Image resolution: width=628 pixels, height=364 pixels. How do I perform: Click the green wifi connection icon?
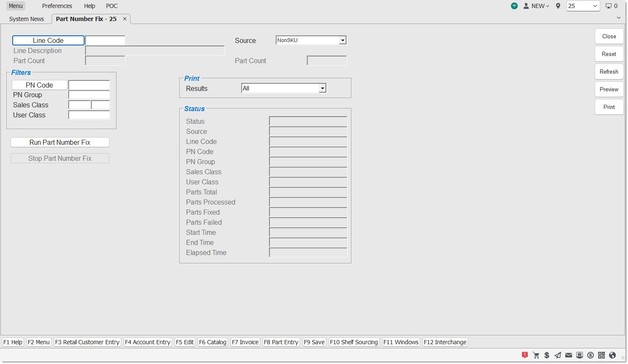pos(514,6)
